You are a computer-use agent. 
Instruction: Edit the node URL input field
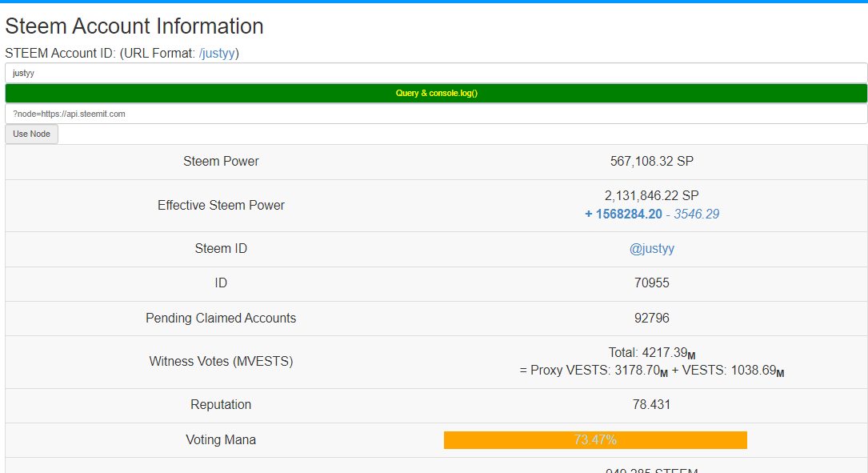tap(436, 114)
